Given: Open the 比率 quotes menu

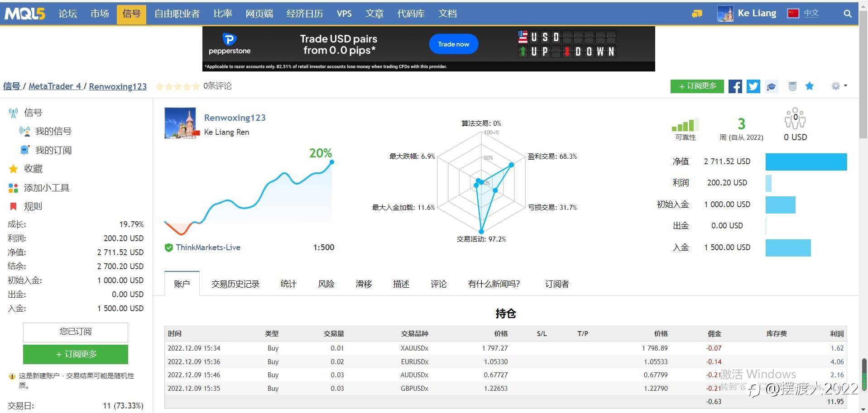Looking at the screenshot, I should click(x=223, y=14).
